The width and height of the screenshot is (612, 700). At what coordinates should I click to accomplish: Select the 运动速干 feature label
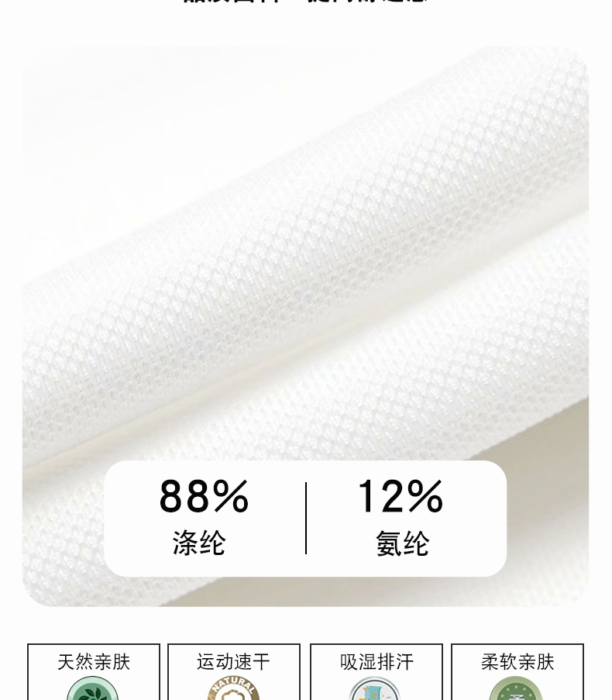[x=233, y=662]
